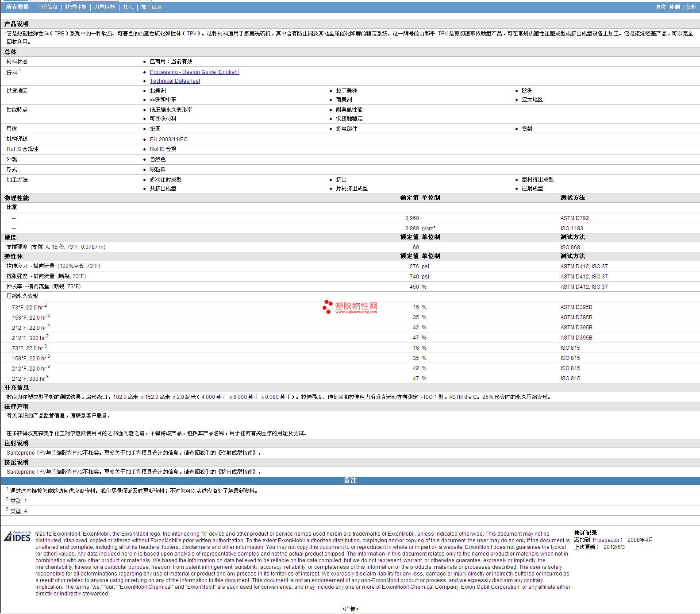Click the 补充信息 section header

click(16, 387)
